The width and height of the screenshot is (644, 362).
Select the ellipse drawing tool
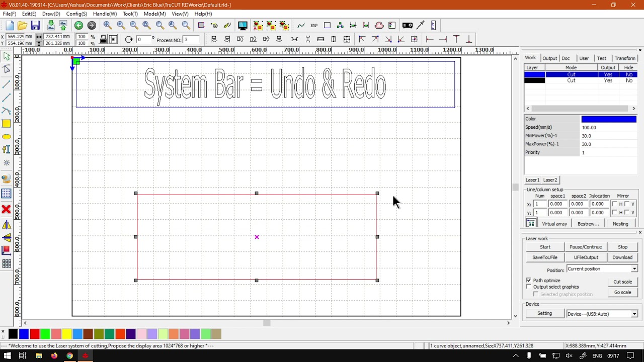7,137
